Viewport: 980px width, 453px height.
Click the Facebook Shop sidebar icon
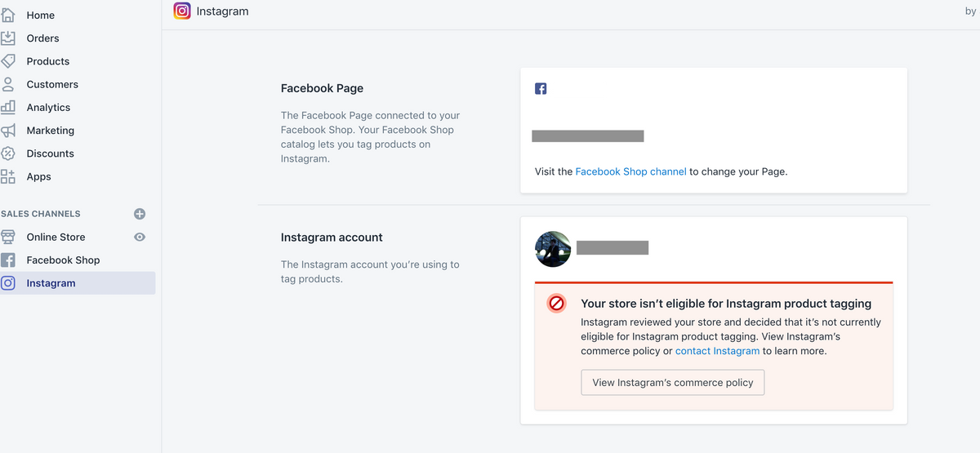click(x=8, y=260)
